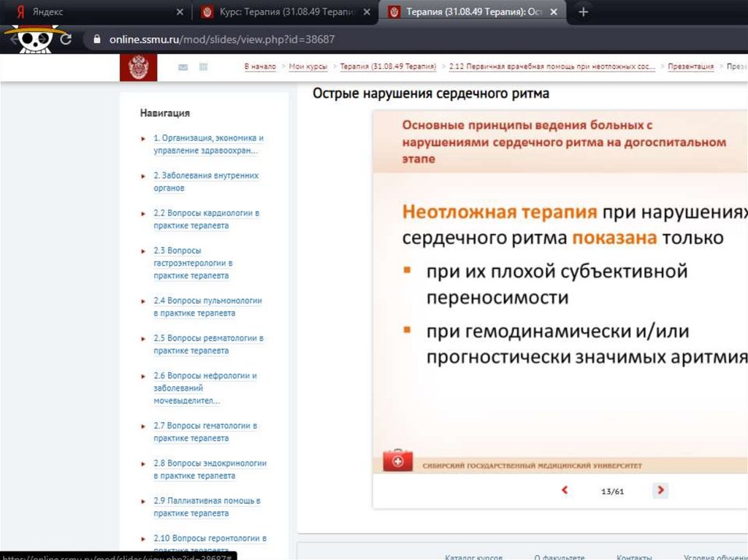Click the 'Навигация' panel heading
Image resolution: width=748 pixels, height=560 pixels.
tap(164, 113)
